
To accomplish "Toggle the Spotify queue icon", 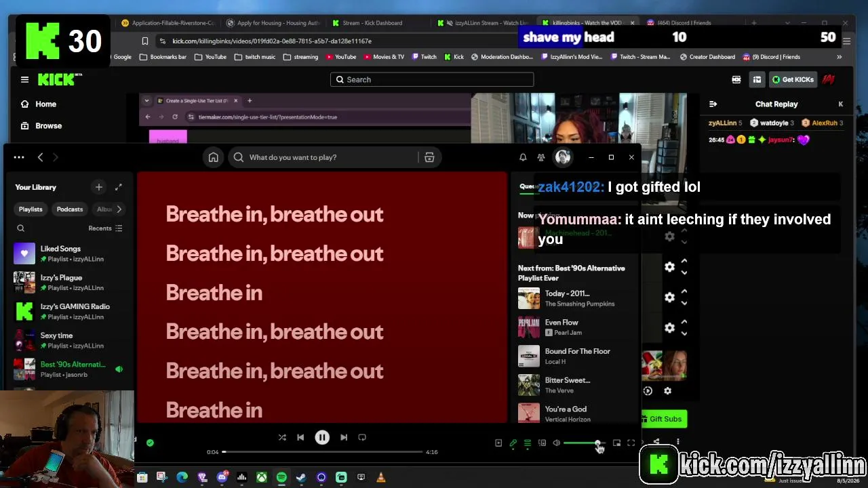I will [528, 443].
